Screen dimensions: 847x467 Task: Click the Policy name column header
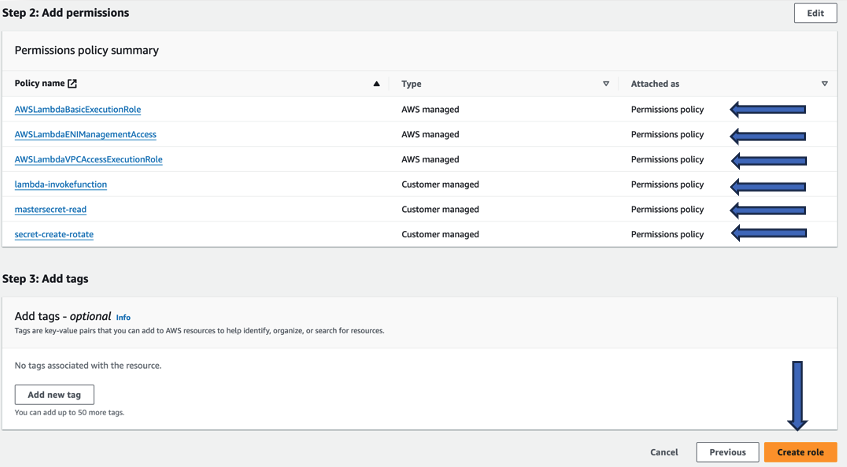tap(39, 83)
